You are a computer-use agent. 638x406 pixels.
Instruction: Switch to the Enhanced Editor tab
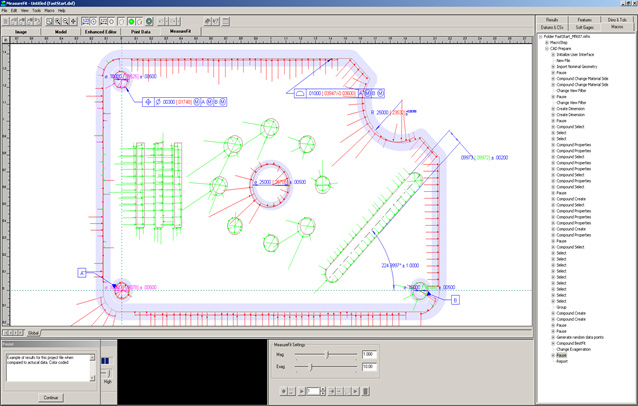pyautogui.click(x=101, y=32)
